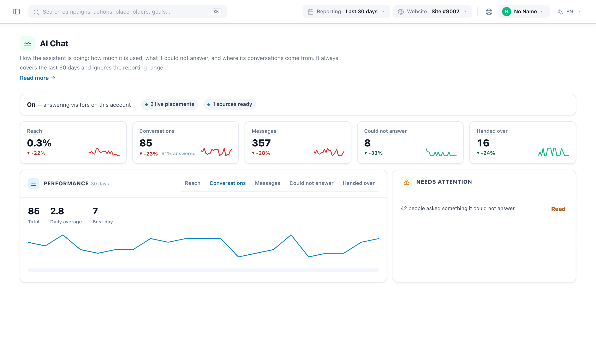596x364 pixels.
Task: Click the Handed over card label
Action: [x=492, y=131]
